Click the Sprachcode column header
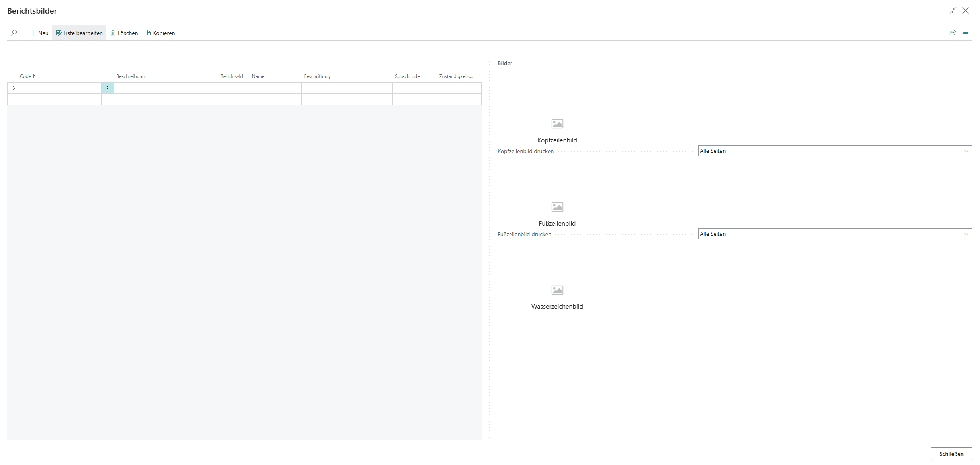 click(x=407, y=76)
